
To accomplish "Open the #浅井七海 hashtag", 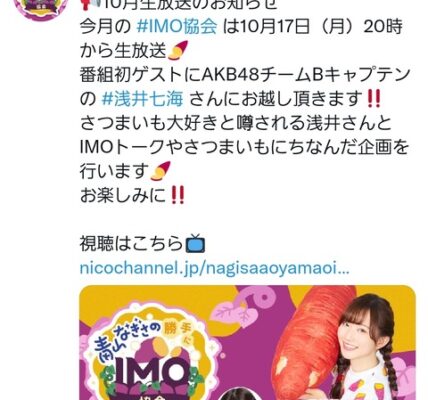I will click(x=142, y=99).
